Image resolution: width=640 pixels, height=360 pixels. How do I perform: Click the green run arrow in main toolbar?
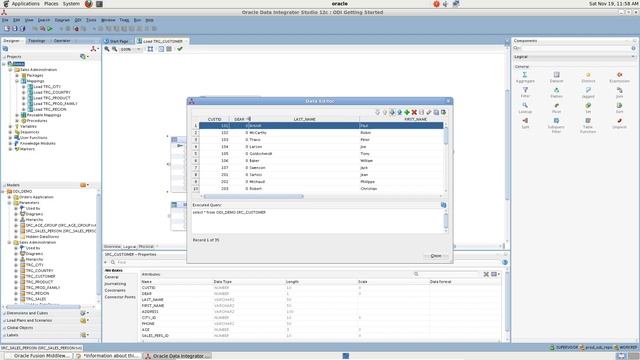coord(50,29)
